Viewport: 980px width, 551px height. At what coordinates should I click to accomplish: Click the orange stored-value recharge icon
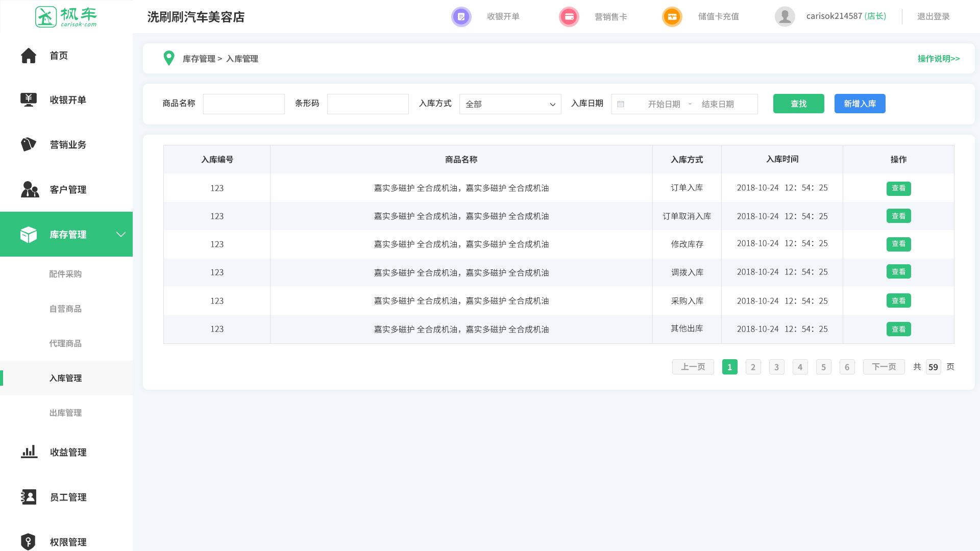(672, 17)
